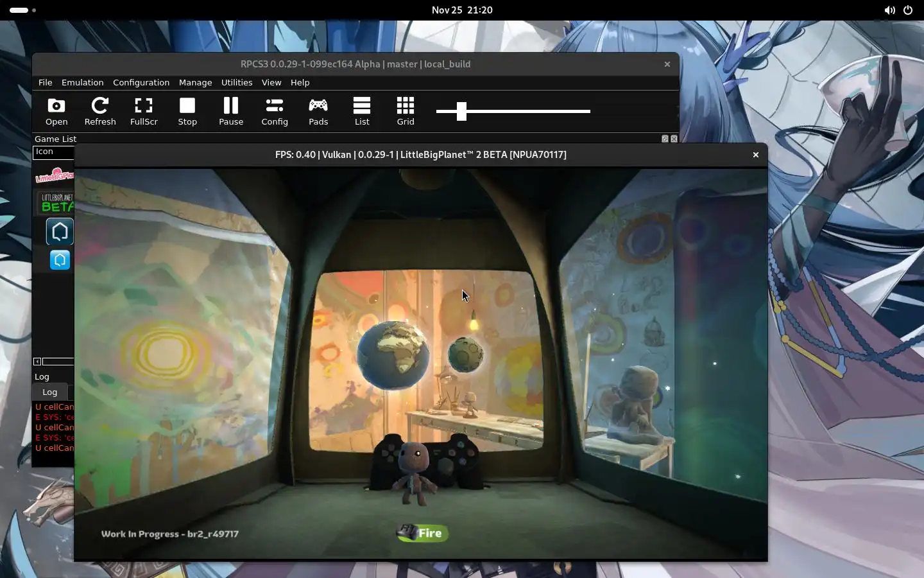Stop emulation with the Stop icon
924x578 pixels.
pyautogui.click(x=187, y=111)
